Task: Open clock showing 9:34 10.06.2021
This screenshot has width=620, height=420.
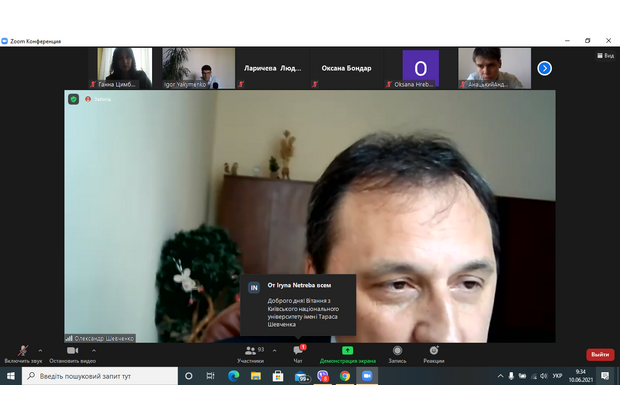Action: click(x=581, y=376)
